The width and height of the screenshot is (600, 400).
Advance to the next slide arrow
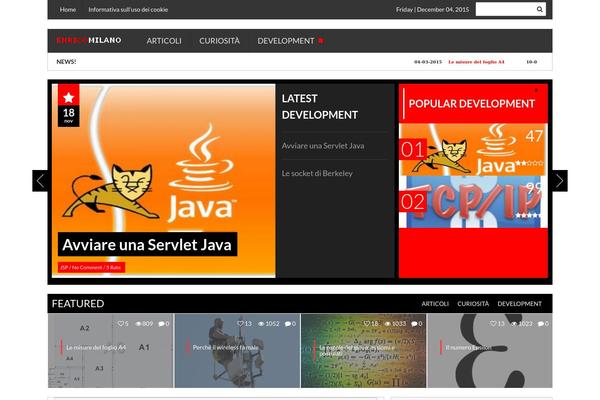tap(560, 181)
